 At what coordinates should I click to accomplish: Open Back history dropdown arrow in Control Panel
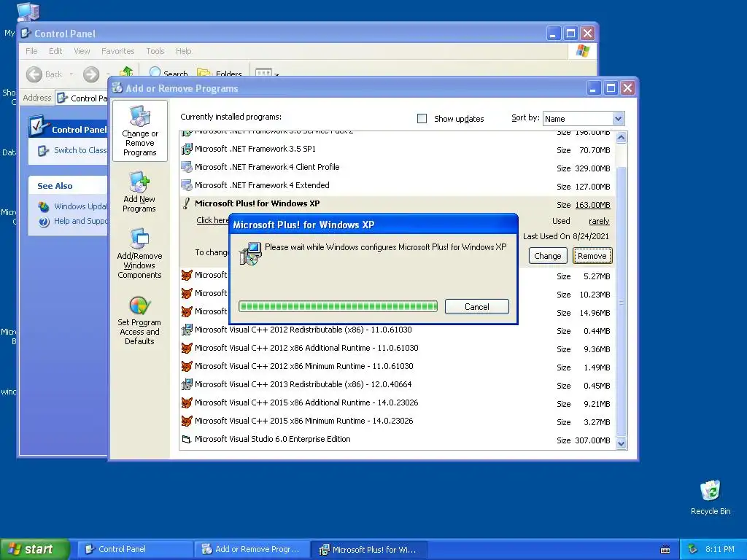(x=71, y=74)
